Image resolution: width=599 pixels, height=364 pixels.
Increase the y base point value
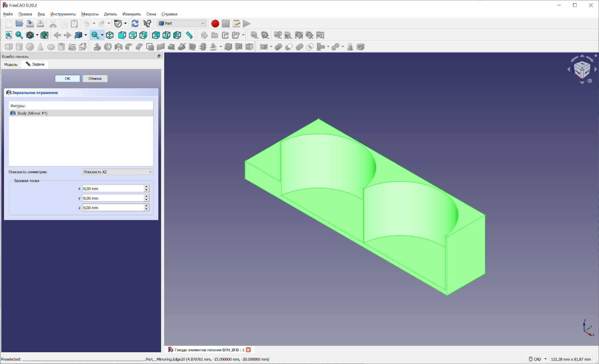pyautogui.click(x=146, y=196)
